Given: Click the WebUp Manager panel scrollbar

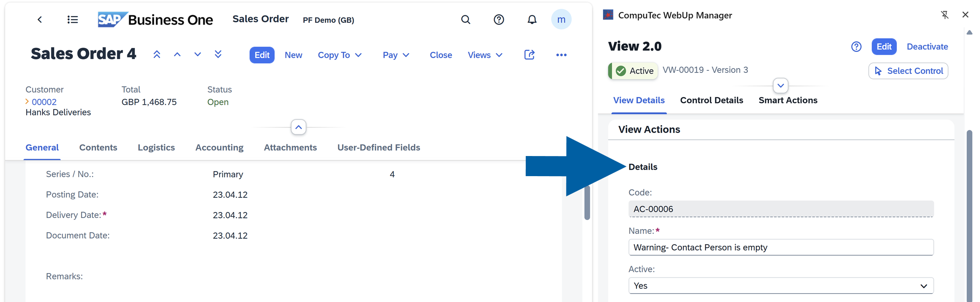Looking at the screenshot, I should (969, 216).
